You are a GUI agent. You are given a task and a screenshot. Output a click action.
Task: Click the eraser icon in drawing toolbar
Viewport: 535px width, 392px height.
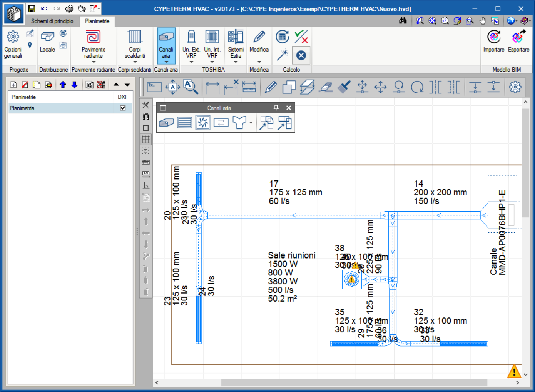point(326,87)
